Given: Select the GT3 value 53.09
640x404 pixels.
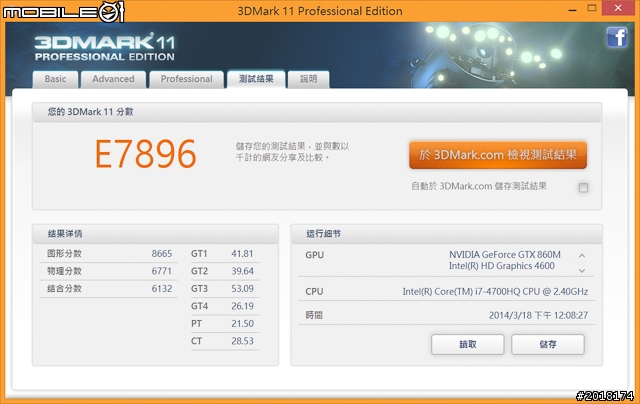Looking at the screenshot, I should point(242,289).
